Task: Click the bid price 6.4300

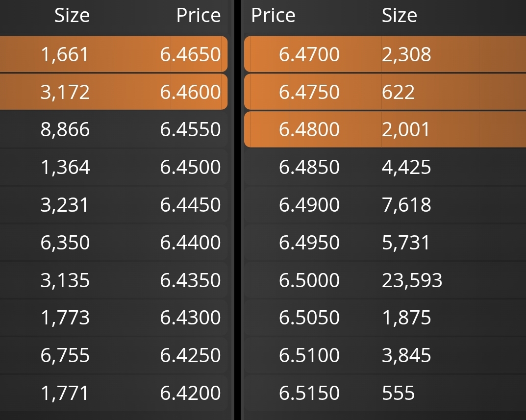Action: coord(190,318)
